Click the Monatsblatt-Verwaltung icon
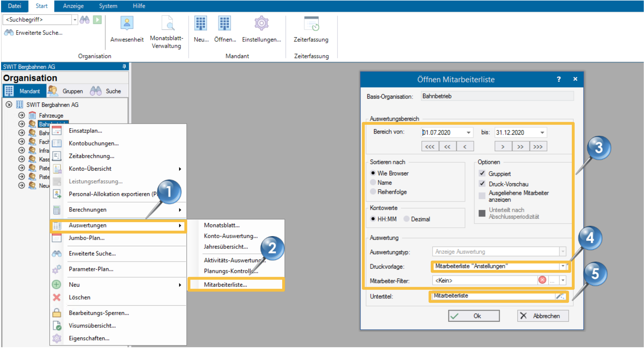This screenshot has height=348, width=644. pyautogui.click(x=167, y=23)
